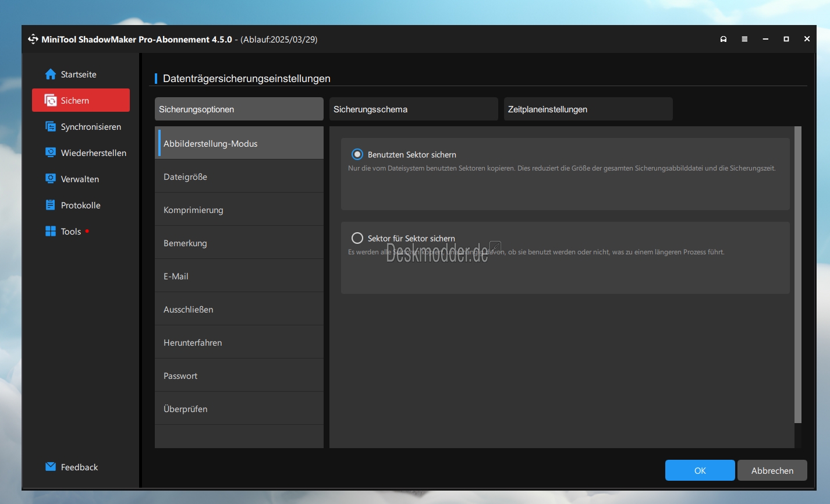
Task: Go to Startseite page
Action: click(x=79, y=74)
